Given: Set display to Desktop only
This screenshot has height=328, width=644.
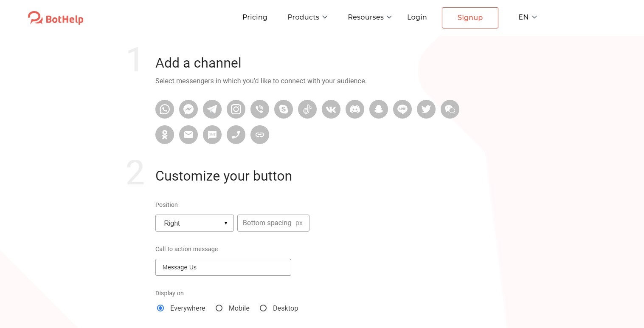Looking at the screenshot, I should (263, 308).
